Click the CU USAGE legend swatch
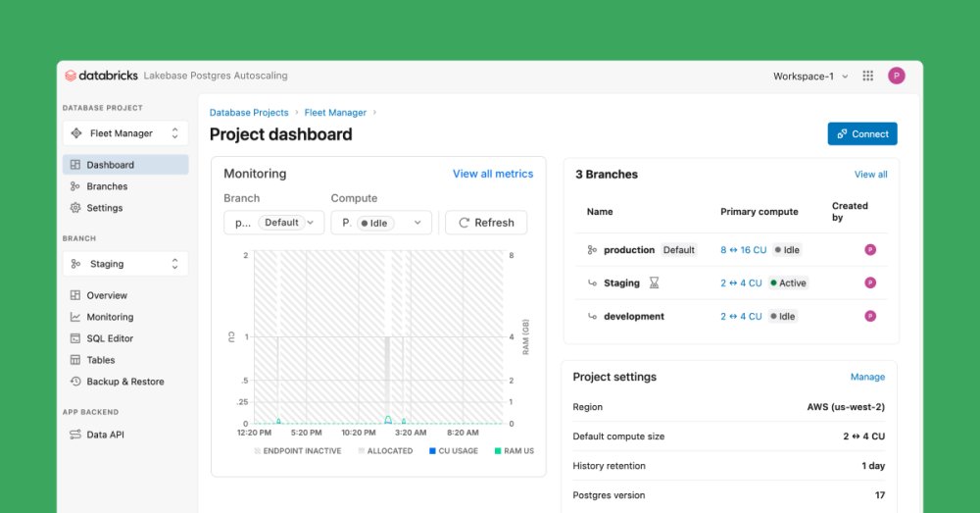This screenshot has height=513, width=980. 432,450
